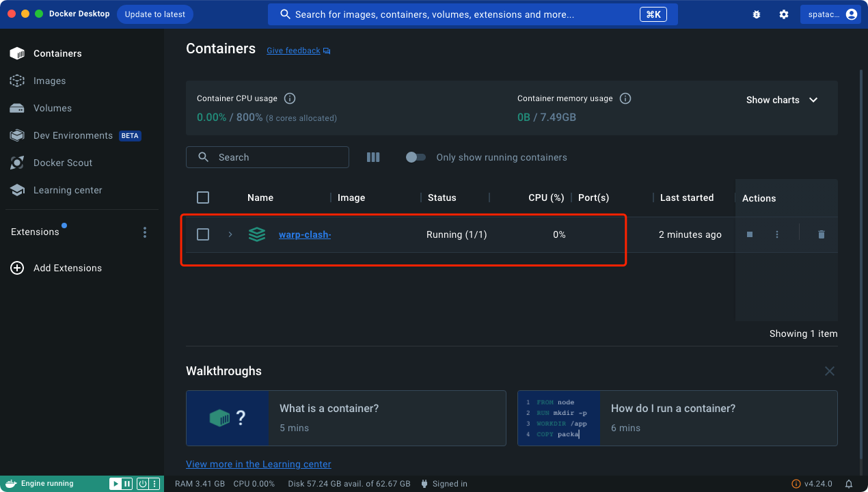Click View more in the Learning center
Viewport: 868px width, 492px height.
click(258, 464)
